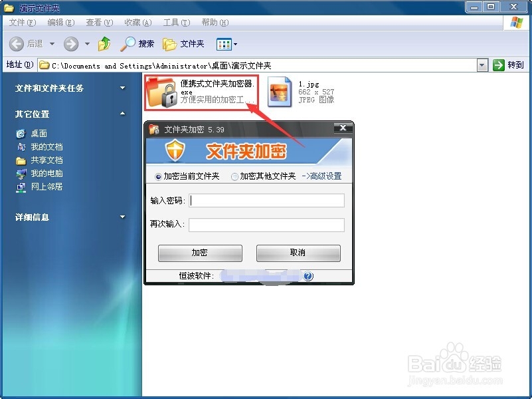Image resolution: width=532 pixels, height=399 pixels.
Task: Close the 文件夹加密 dialog
Action: [x=343, y=128]
